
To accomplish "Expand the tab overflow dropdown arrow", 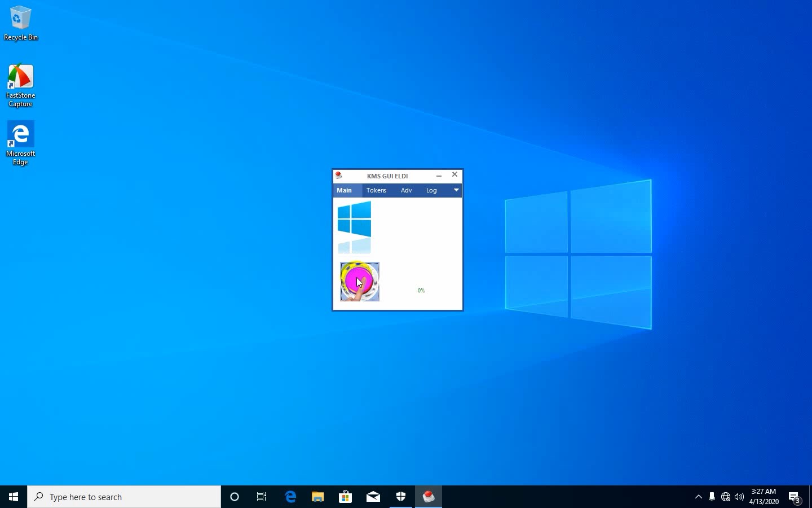I will (456, 190).
